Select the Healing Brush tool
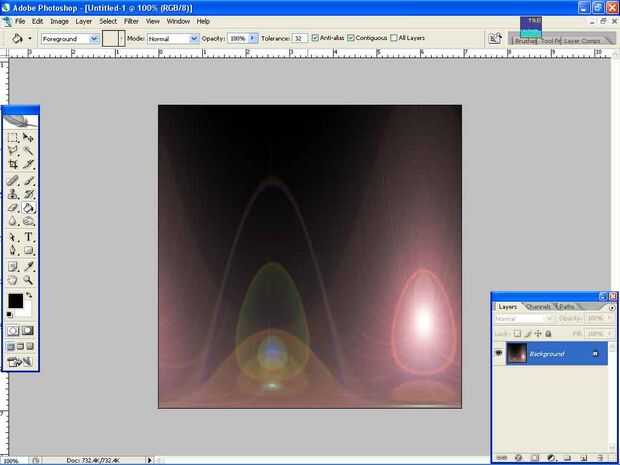620x465 pixels. [13, 181]
